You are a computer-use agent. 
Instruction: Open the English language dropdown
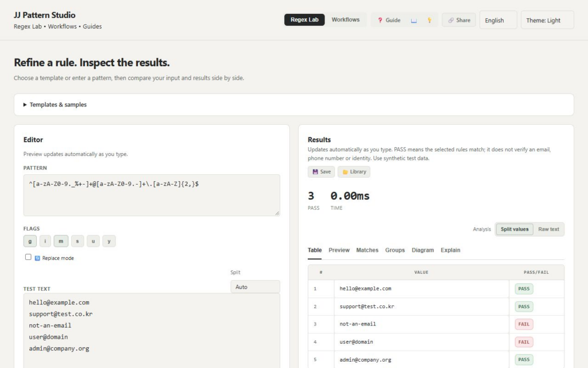coord(498,20)
